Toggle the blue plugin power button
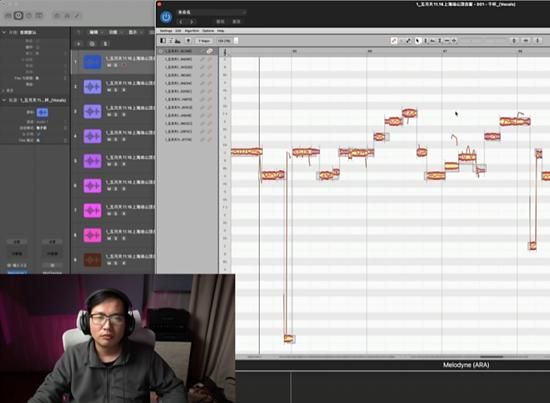The height and width of the screenshot is (403, 550). 166,17
